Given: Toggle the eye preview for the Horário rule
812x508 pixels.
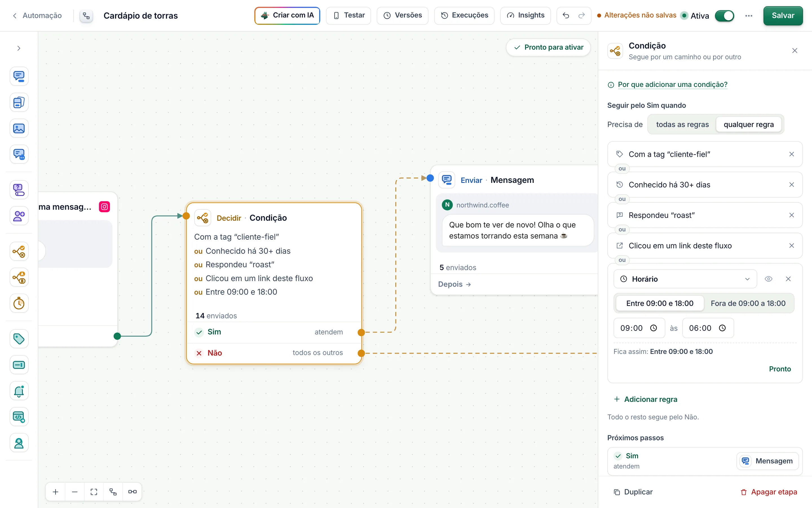Looking at the screenshot, I should (768, 279).
